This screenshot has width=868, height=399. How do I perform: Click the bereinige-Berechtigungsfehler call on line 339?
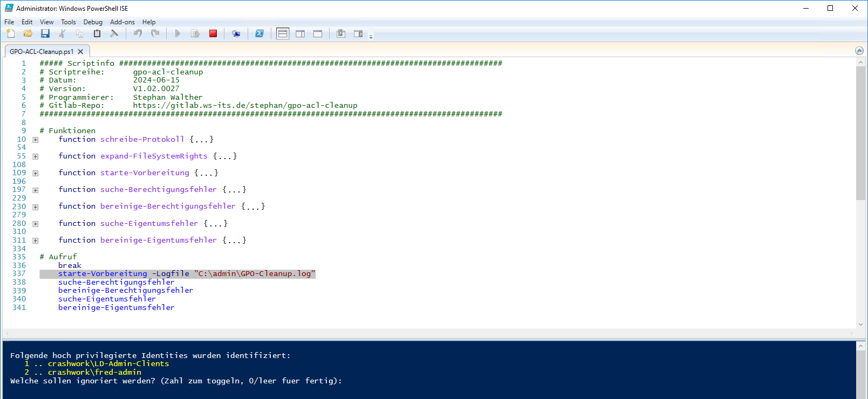pos(126,291)
